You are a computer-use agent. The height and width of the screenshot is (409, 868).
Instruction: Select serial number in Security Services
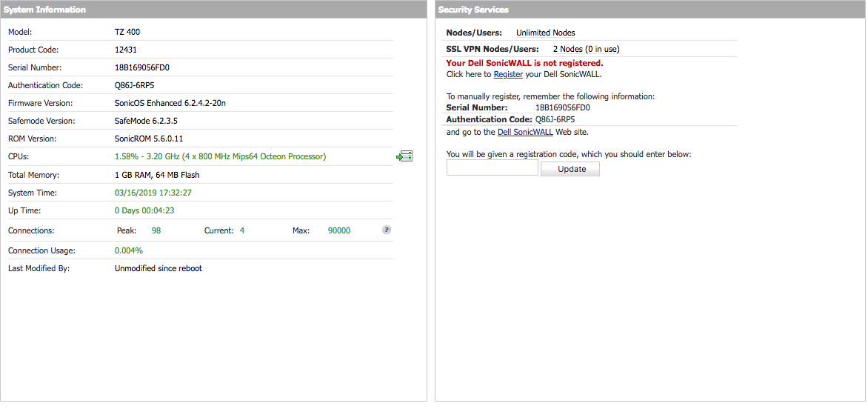[562, 107]
